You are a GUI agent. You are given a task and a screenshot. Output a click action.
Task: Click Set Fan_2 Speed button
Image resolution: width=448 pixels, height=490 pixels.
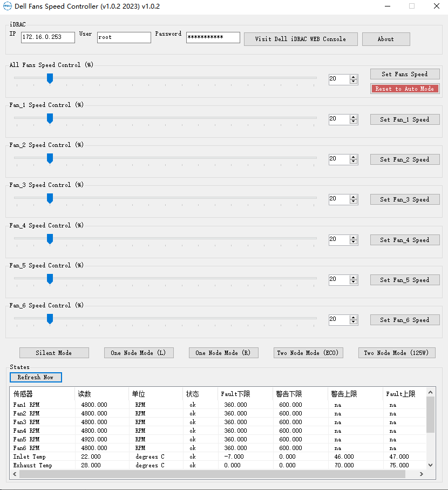(405, 159)
